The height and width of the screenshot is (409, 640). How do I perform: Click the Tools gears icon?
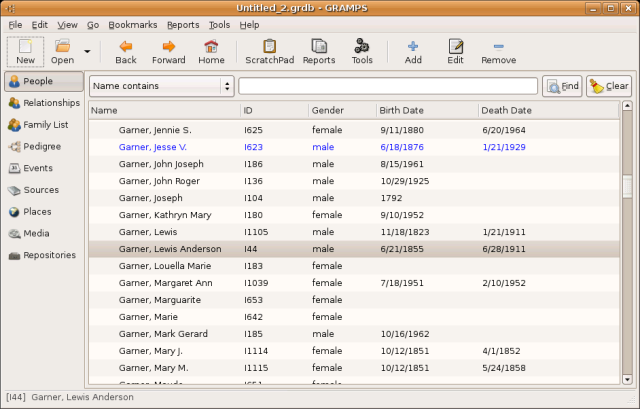point(362,51)
